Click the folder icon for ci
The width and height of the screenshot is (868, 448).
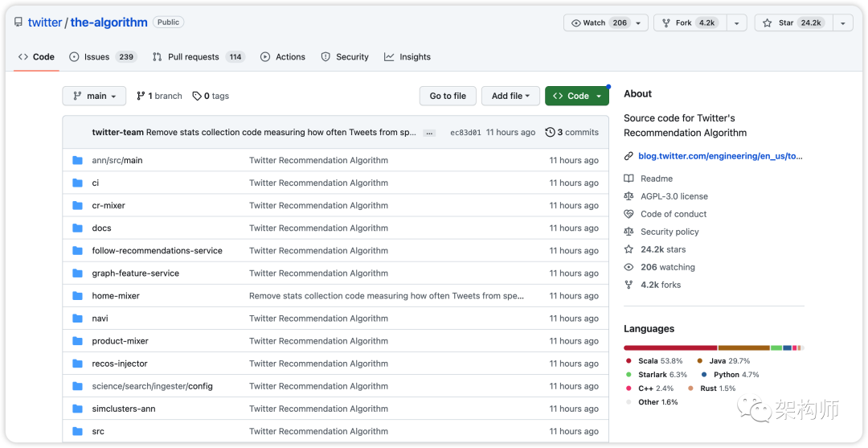(x=77, y=183)
